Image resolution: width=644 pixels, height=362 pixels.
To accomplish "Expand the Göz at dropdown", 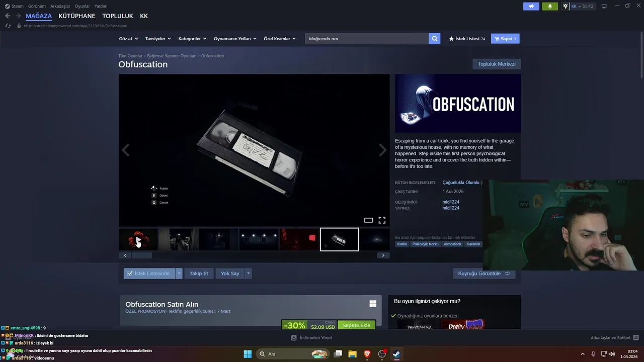I will (128, 39).
